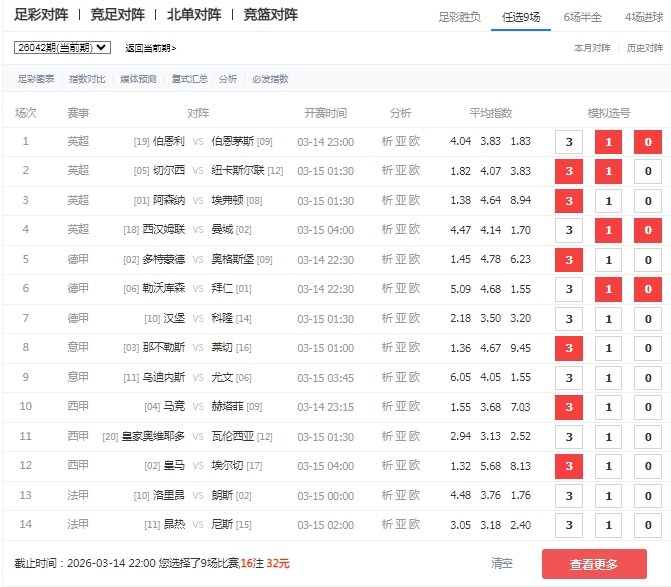
Task: Toggle the 3 pick for 伯恩利 vs 伯恩茅斯
Action: point(569,142)
